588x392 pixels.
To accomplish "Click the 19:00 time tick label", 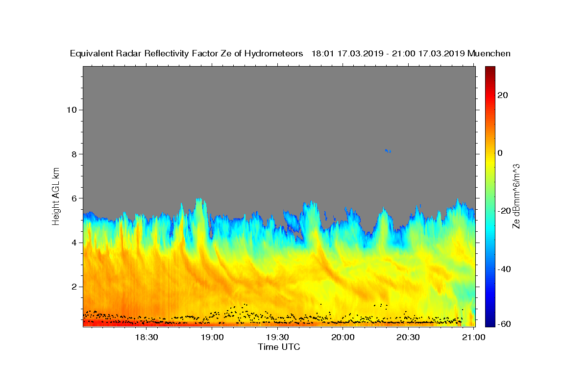I will (212, 337).
